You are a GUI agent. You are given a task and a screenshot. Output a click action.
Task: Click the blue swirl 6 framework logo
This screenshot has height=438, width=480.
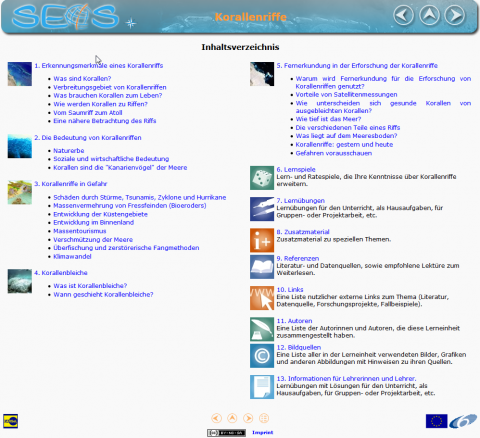tap(463, 421)
